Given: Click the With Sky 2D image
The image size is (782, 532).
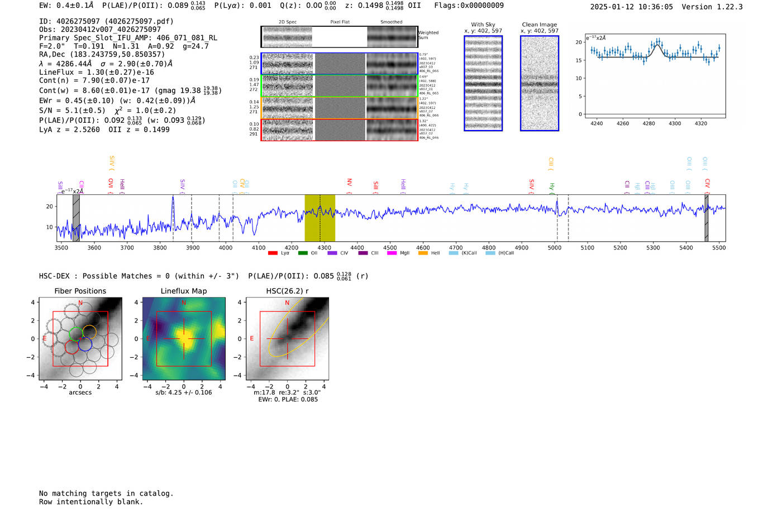Looking at the screenshot, I should (x=483, y=83).
